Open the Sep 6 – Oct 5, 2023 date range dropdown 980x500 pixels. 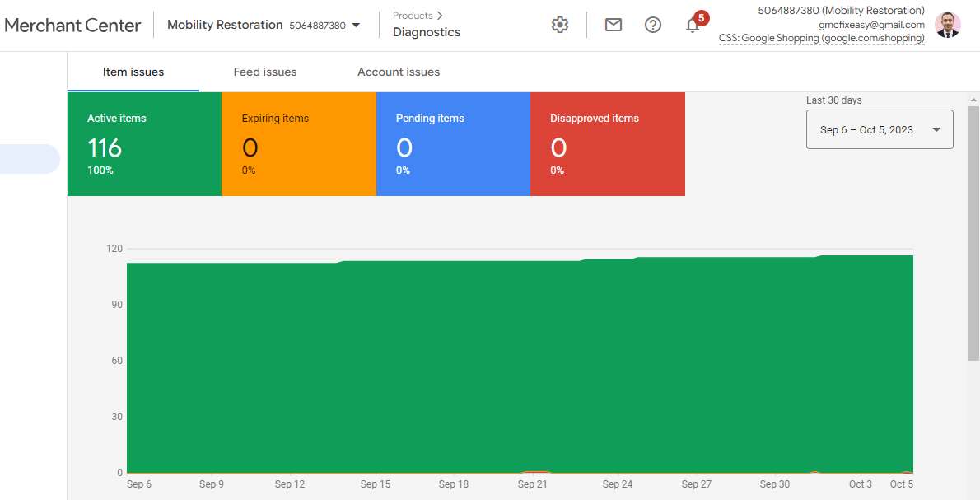(x=879, y=129)
